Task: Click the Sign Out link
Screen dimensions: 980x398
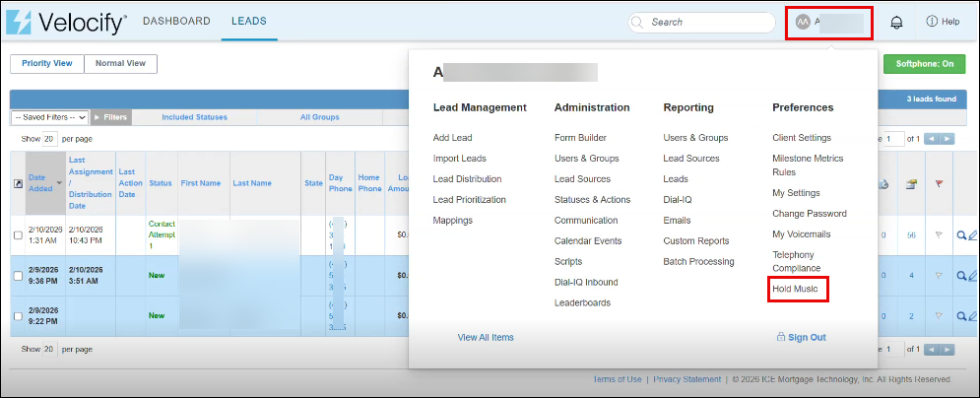Action: pos(801,337)
